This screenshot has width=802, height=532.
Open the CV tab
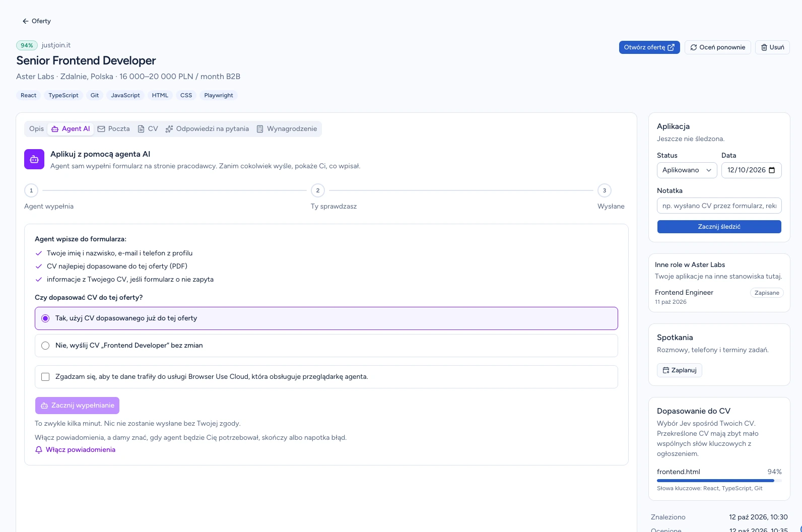[148, 129]
